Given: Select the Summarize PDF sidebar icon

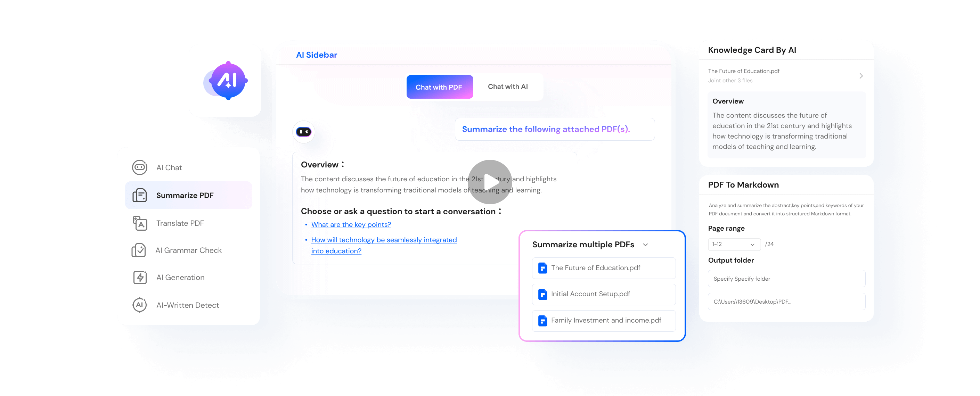Looking at the screenshot, I should (x=140, y=196).
